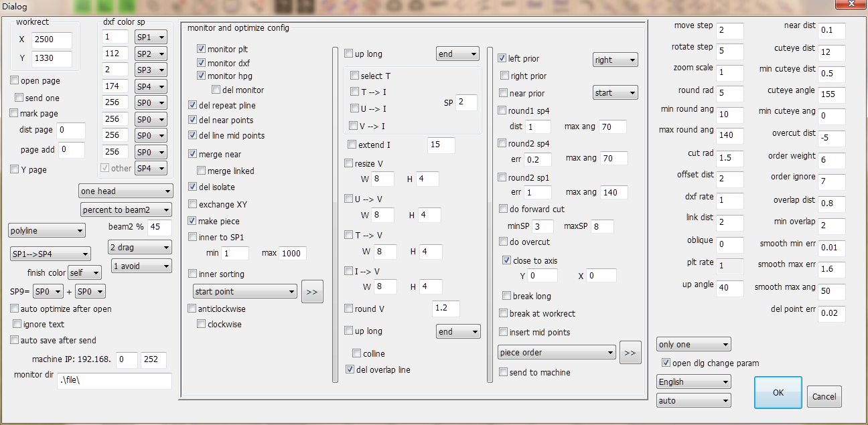The width and height of the screenshot is (868, 425).
Task: Close the Dialog window
Action: (x=850, y=4)
